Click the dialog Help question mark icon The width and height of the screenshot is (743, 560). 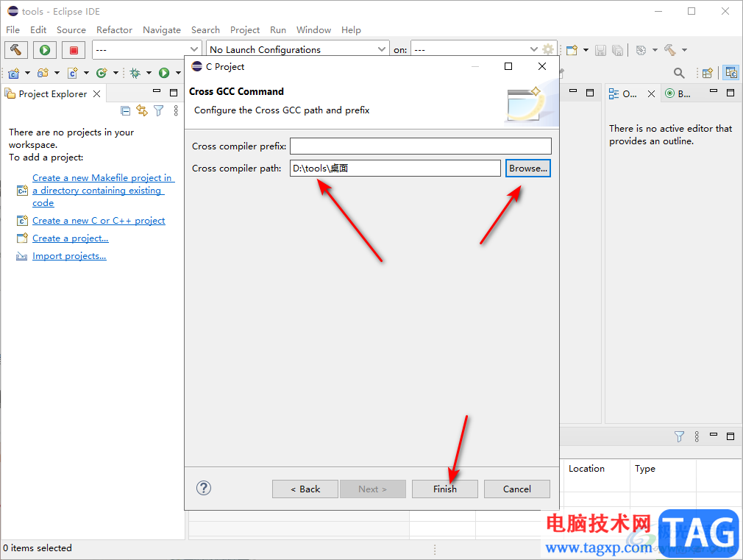pyautogui.click(x=204, y=488)
